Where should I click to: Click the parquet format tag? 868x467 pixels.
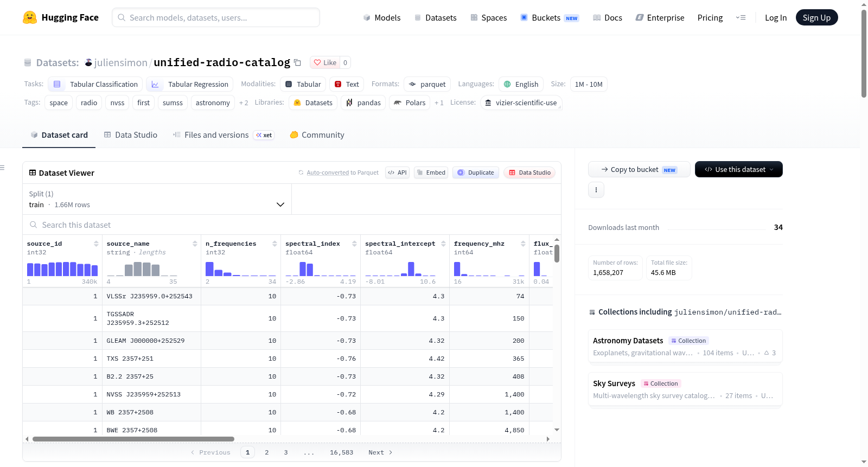pyautogui.click(x=427, y=84)
